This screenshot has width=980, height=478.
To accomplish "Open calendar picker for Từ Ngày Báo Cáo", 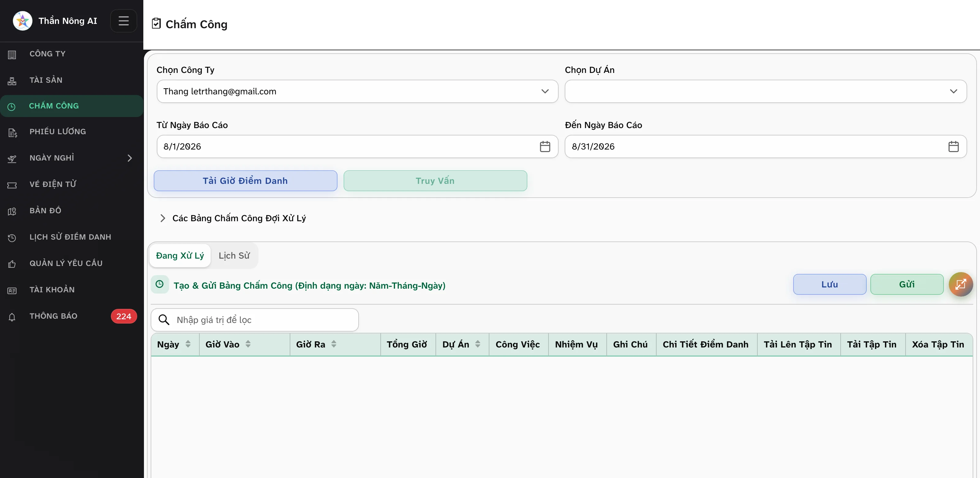I will pos(545,146).
